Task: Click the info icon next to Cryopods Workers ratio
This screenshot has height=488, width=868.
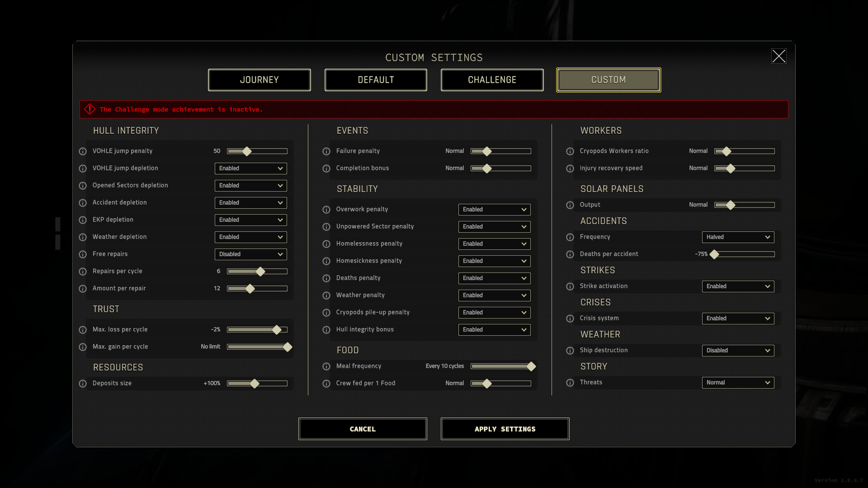Action: pyautogui.click(x=570, y=151)
